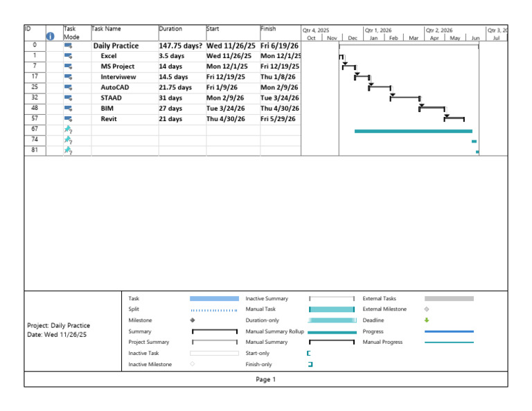Click External Milestone diamond in legend
532x411 pixels.
427,309
